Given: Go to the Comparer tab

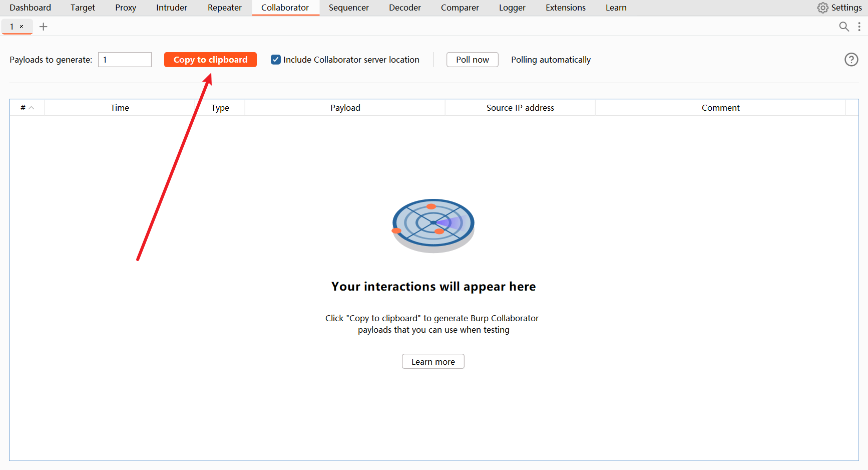Looking at the screenshot, I should [x=460, y=8].
